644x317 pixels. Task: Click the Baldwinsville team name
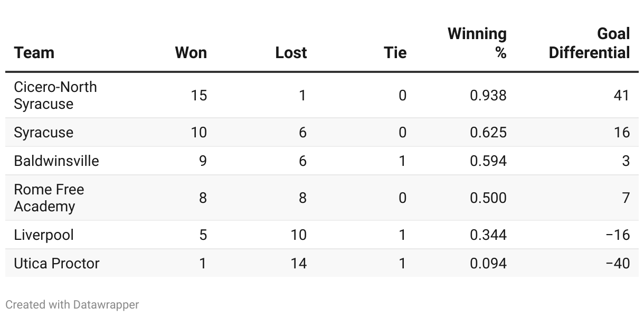[x=56, y=161]
